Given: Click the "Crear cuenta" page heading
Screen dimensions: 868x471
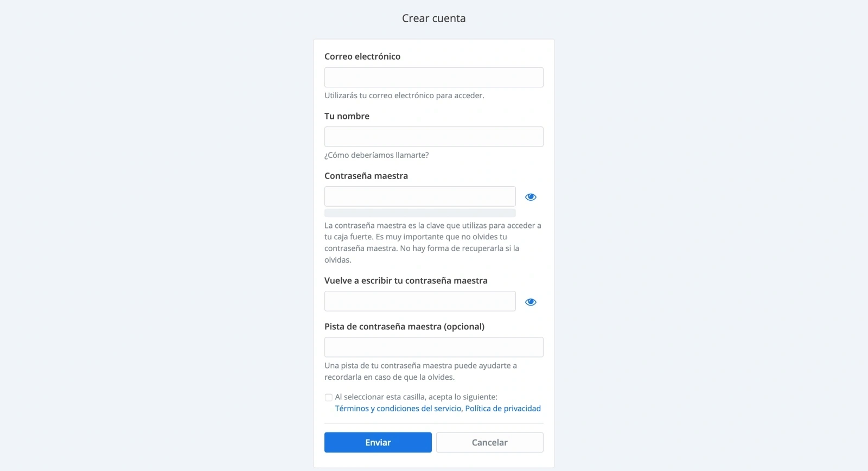Looking at the screenshot, I should [433, 18].
